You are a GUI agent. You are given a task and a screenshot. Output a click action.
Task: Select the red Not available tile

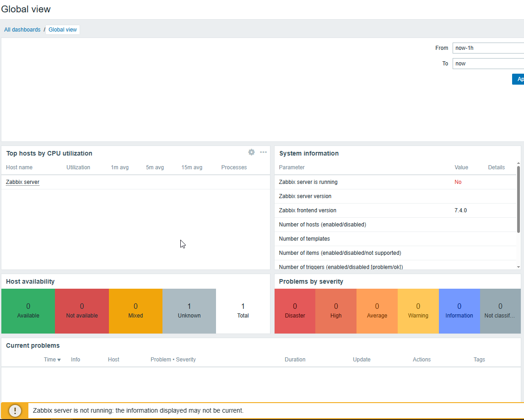pyautogui.click(x=82, y=311)
